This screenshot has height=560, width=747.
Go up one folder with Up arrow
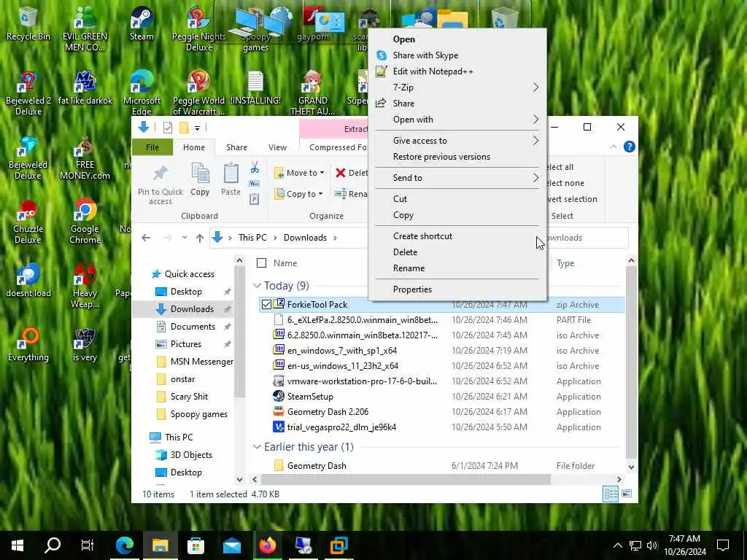point(200,238)
